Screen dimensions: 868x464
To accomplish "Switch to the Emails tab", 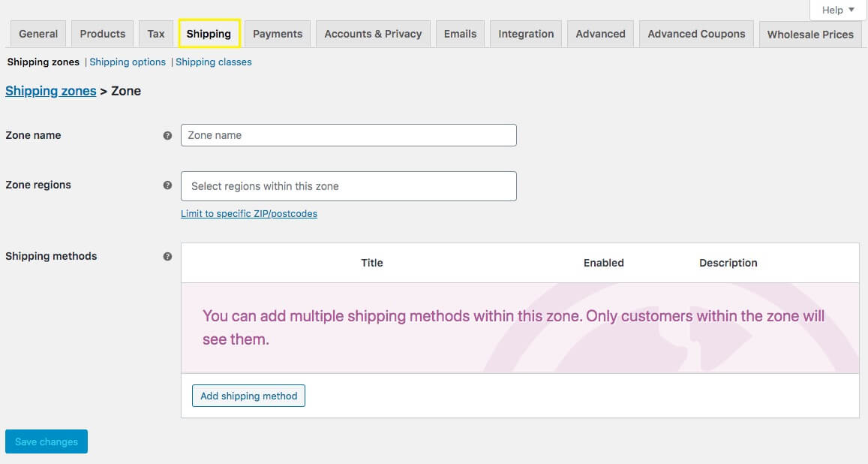I will (x=460, y=34).
